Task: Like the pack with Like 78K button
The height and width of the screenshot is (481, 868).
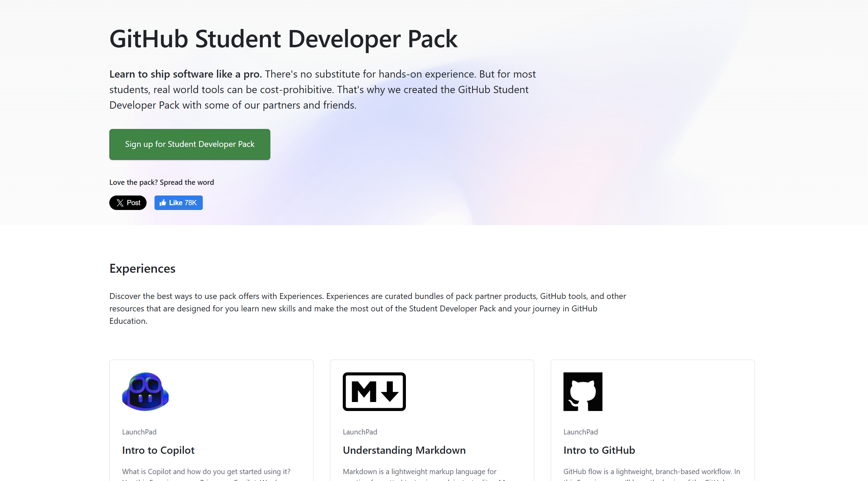Action: pyautogui.click(x=179, y=203)
